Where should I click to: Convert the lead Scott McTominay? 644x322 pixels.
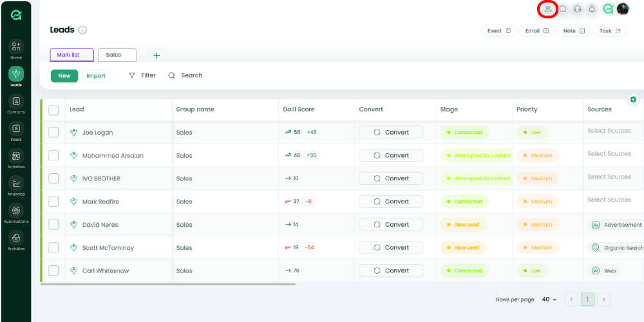tap(391, 247)
